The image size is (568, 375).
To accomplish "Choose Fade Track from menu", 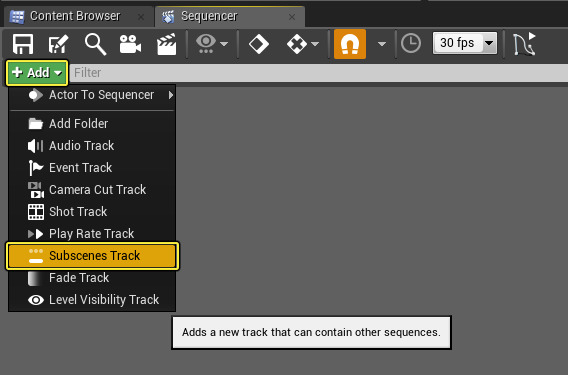I will tap(92, 278).
